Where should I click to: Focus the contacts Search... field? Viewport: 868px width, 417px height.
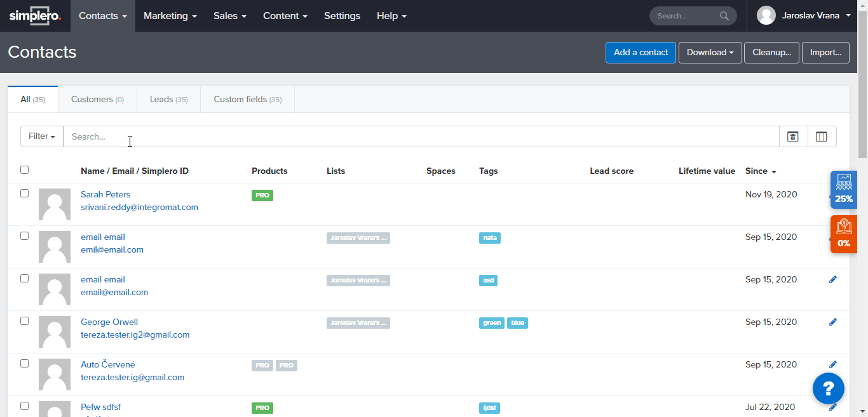coord(421,136)
